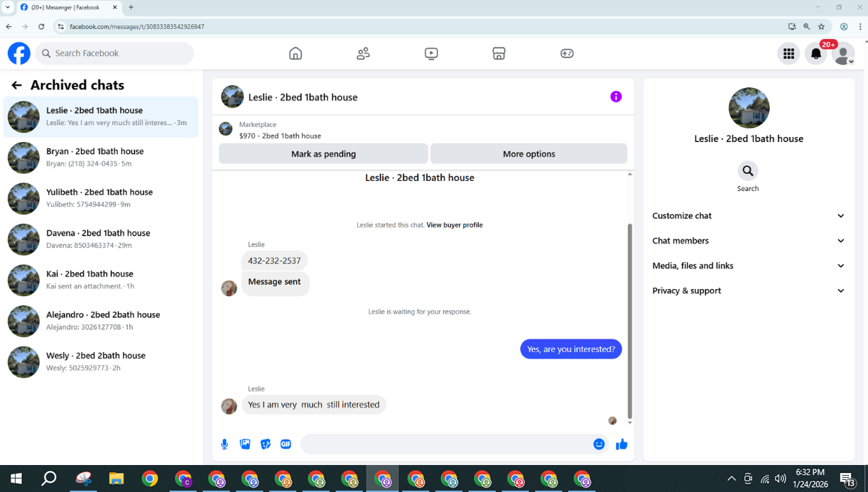The height and width of the screenshot is (492, 868).
Task: Click 'Yes, are you interested?' message
Action: click(x=571, y=349)
